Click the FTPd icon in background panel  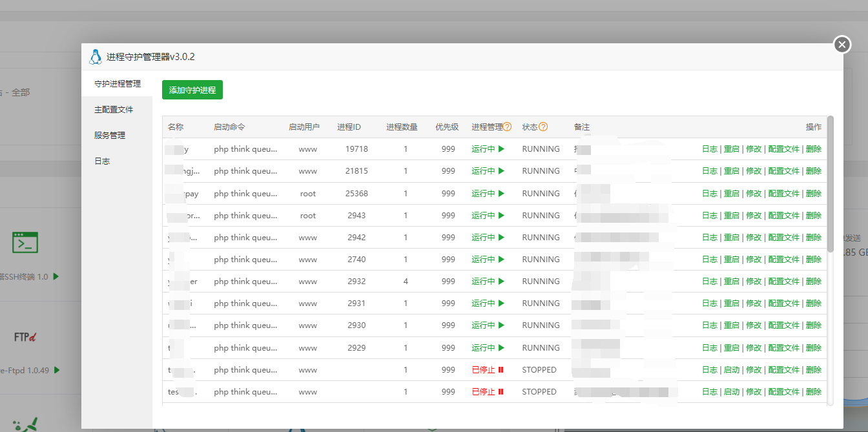[25, 337]
